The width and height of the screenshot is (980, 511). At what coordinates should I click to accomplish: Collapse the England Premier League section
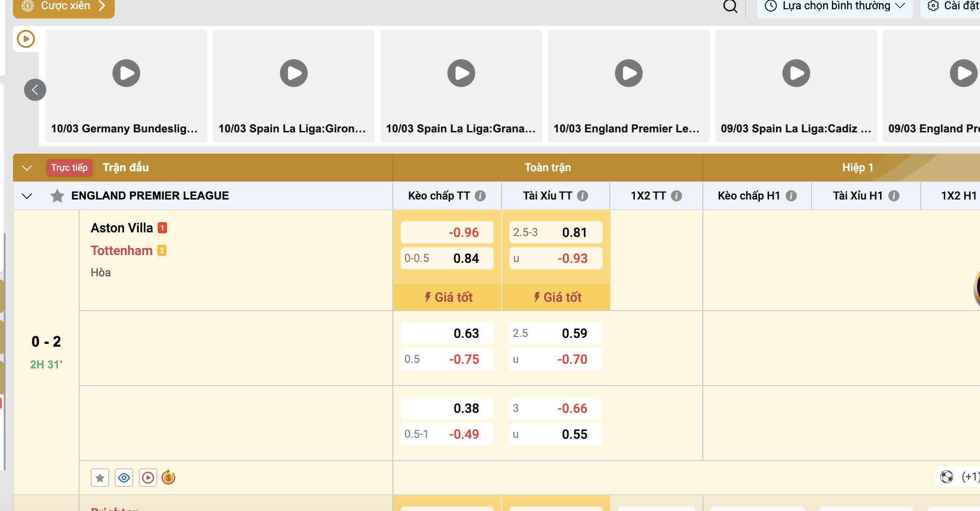[27, 196]
